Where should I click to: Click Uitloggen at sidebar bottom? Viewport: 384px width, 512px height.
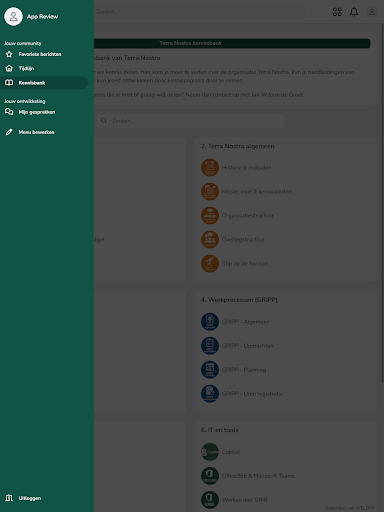click(x=30, y=498)
